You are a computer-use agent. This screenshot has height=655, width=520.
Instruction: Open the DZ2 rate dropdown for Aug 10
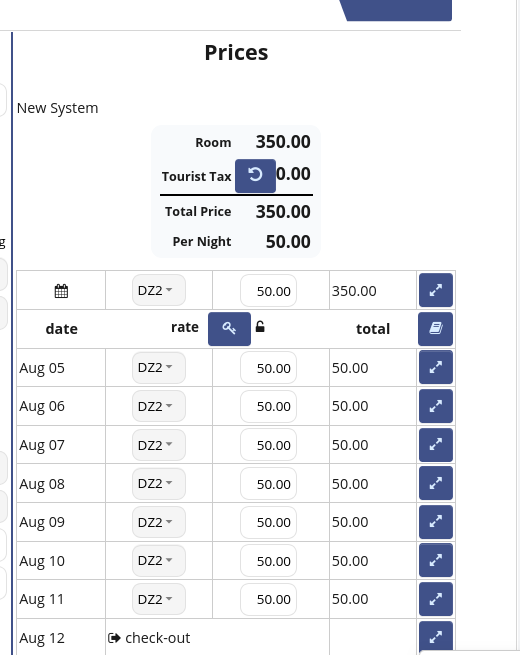(159, 560)
